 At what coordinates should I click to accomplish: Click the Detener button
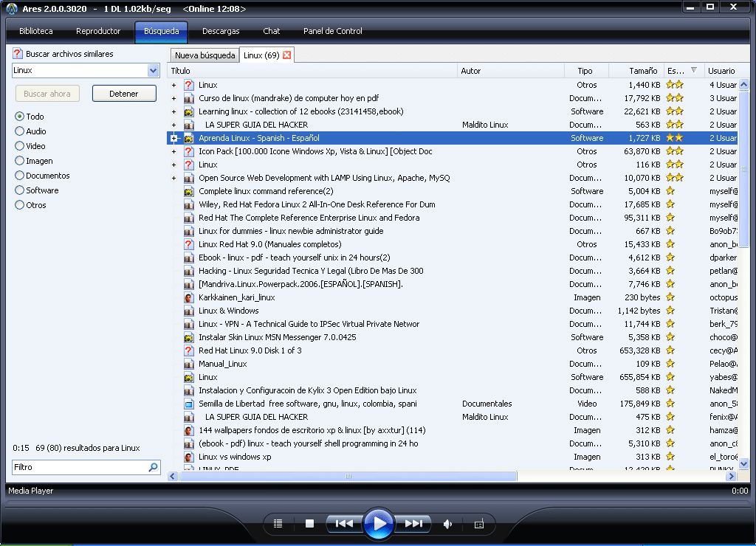(x=125, y=94)
